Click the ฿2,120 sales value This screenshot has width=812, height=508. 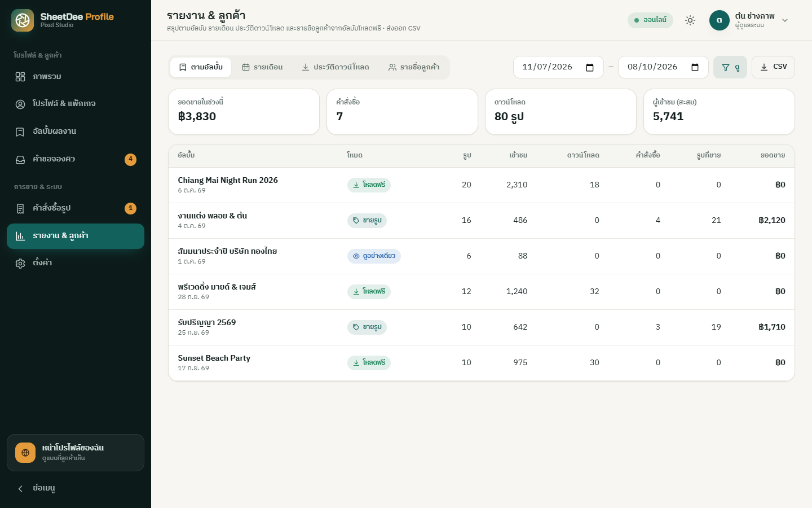coord(771,221)
